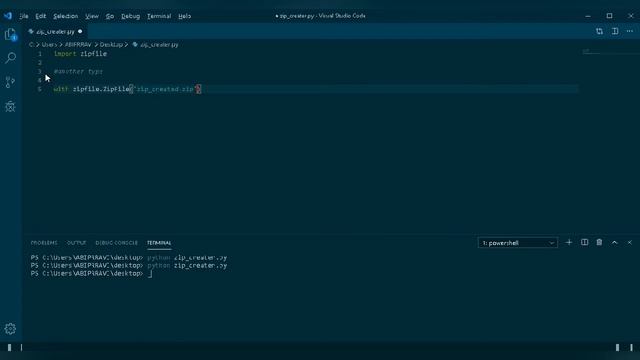Image resolution: width=640 pixels, height=360 pixels.
Task: Create a new terminal with plus icon
Action: point(569,242)
